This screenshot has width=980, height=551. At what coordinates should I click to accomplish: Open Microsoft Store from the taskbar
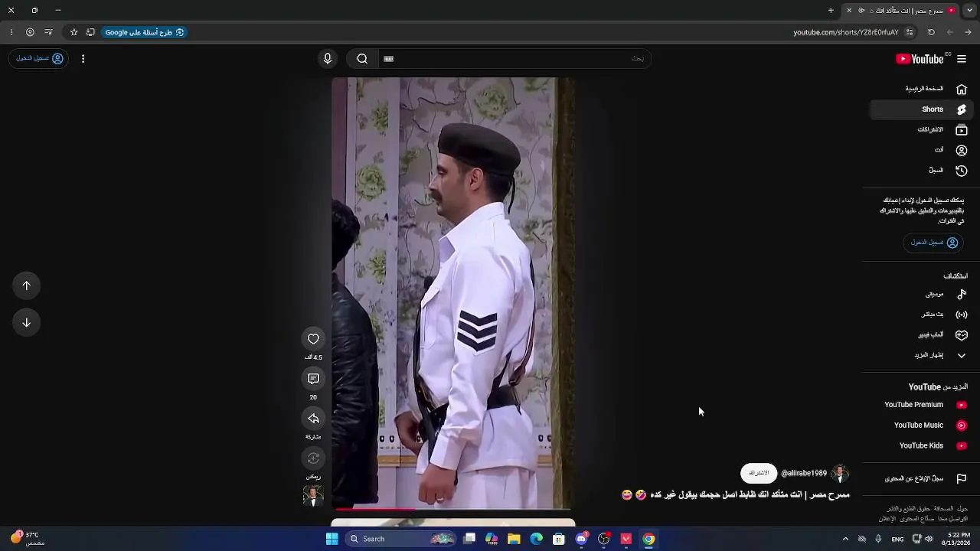coord(558,539)
